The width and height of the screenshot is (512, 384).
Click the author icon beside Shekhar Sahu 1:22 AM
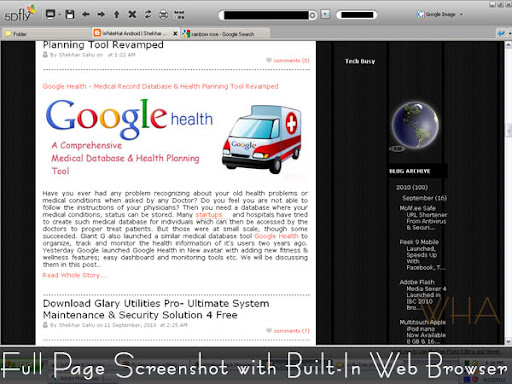[x=45, y=55]
